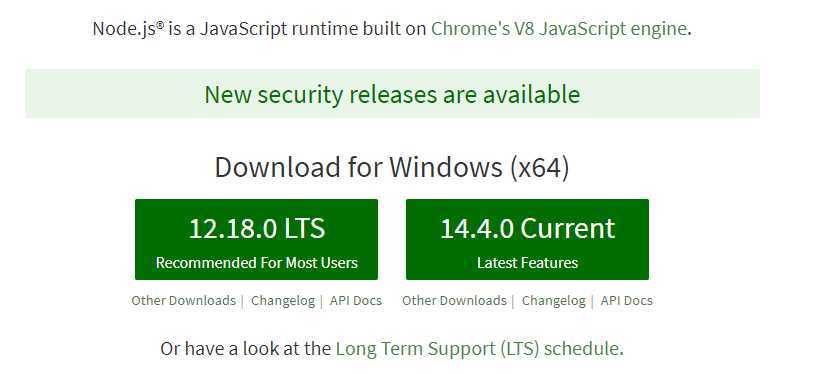Click the Download for Windows (x64) heading
This screenshot has width=835, height=374.
pyautogui.click(x=392, y=167)
